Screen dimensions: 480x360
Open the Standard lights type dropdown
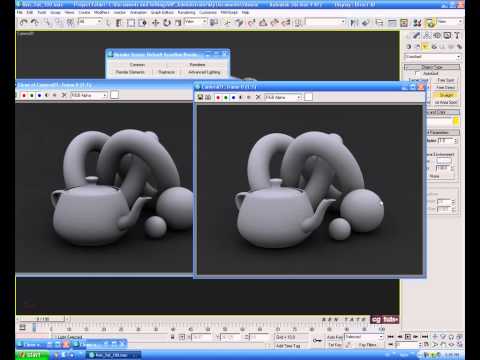pyautogui.click(x=432, y=57)
